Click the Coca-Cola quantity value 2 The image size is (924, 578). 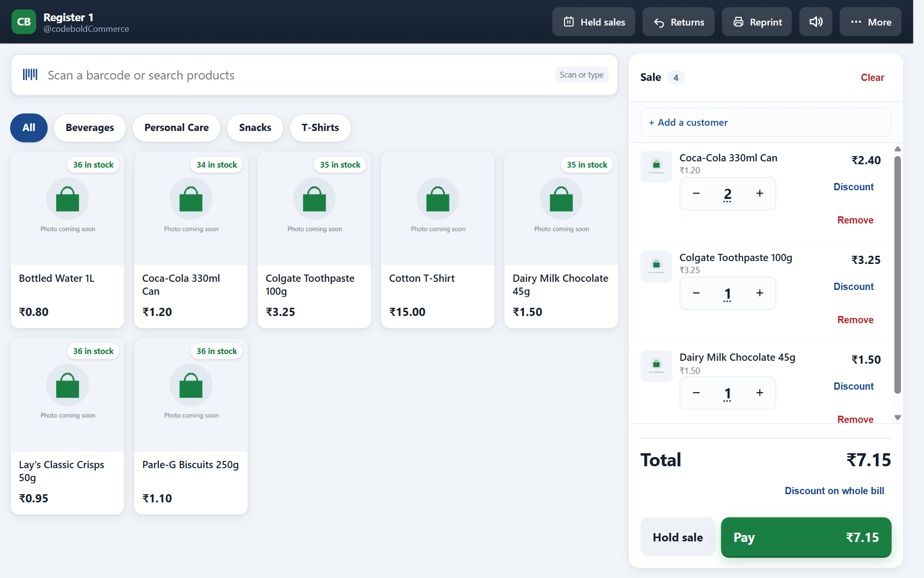728,194
